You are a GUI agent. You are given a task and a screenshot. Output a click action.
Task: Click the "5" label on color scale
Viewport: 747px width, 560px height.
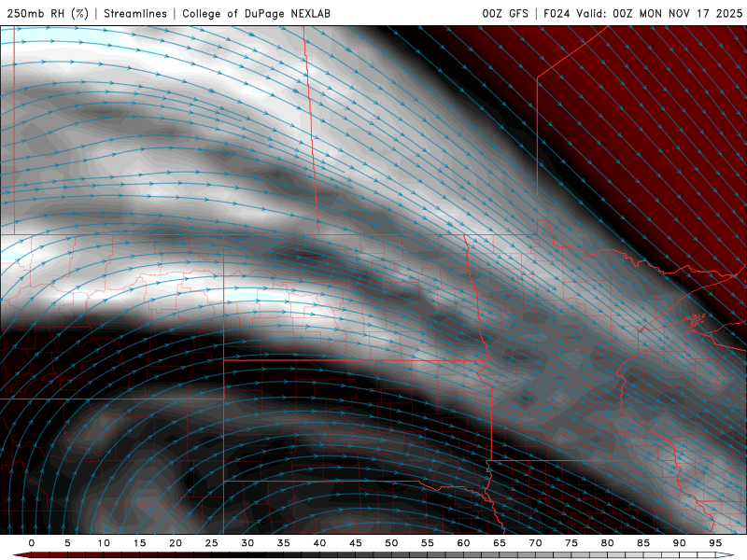tap(67, 543)
